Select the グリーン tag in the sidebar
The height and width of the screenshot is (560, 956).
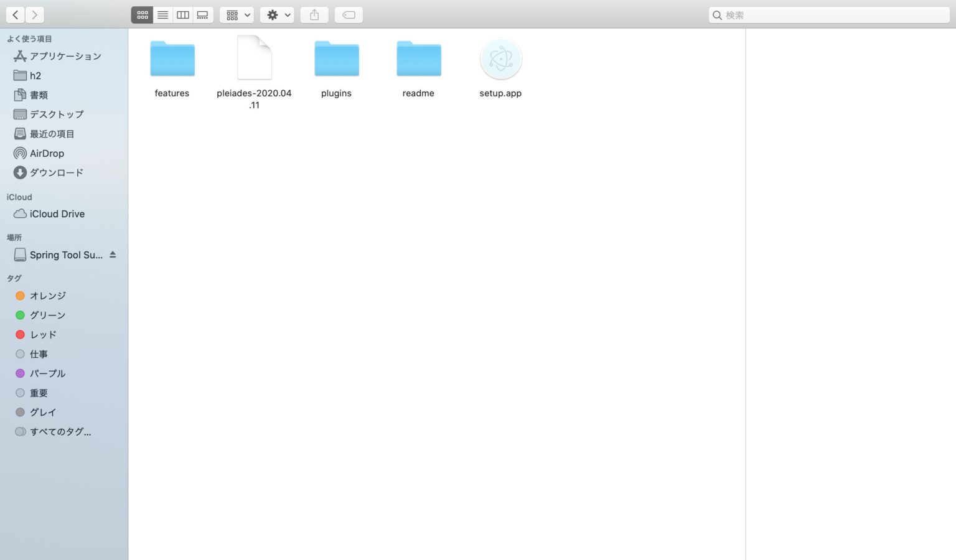pyautogui.click(x=47, y=315)
